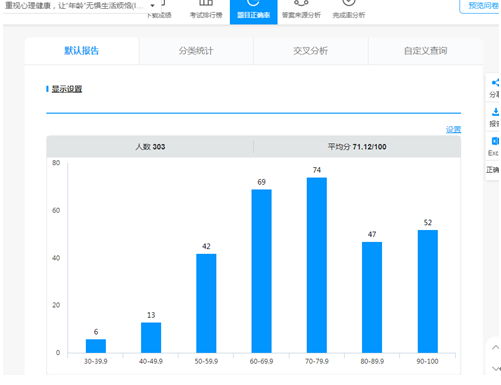Image resolution: width=501 pixels, height=385 pixels.
Task: Expand the survey title dropdown arrow
Action: [x=152, y=5]
